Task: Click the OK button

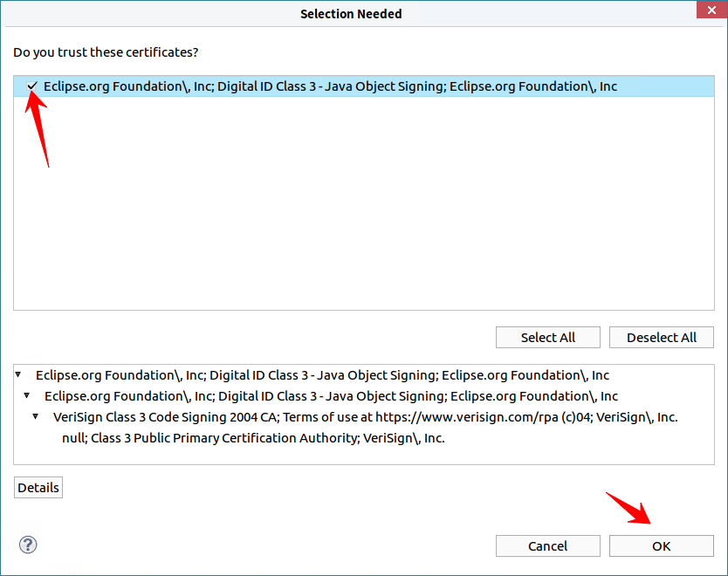Action: tap(661, 545)
